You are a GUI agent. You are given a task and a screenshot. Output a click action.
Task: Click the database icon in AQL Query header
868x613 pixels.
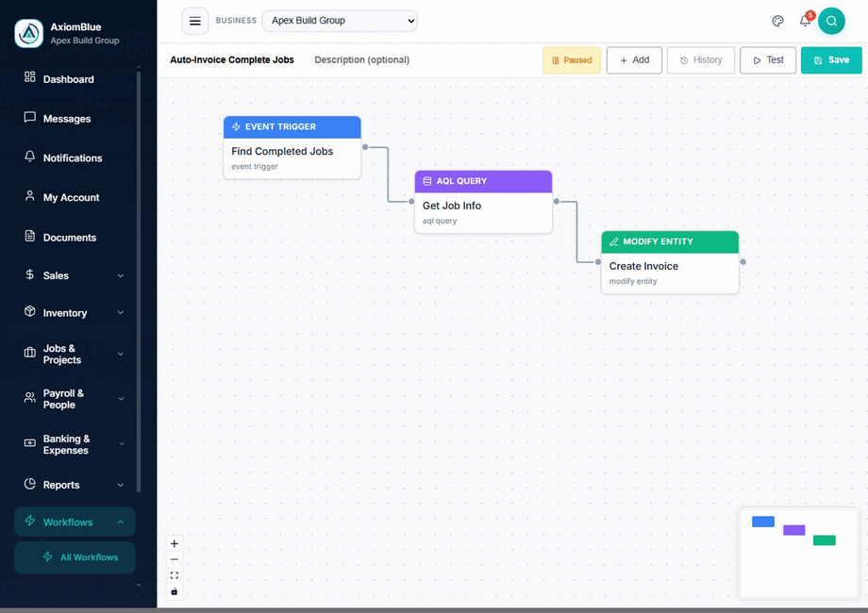426,181
